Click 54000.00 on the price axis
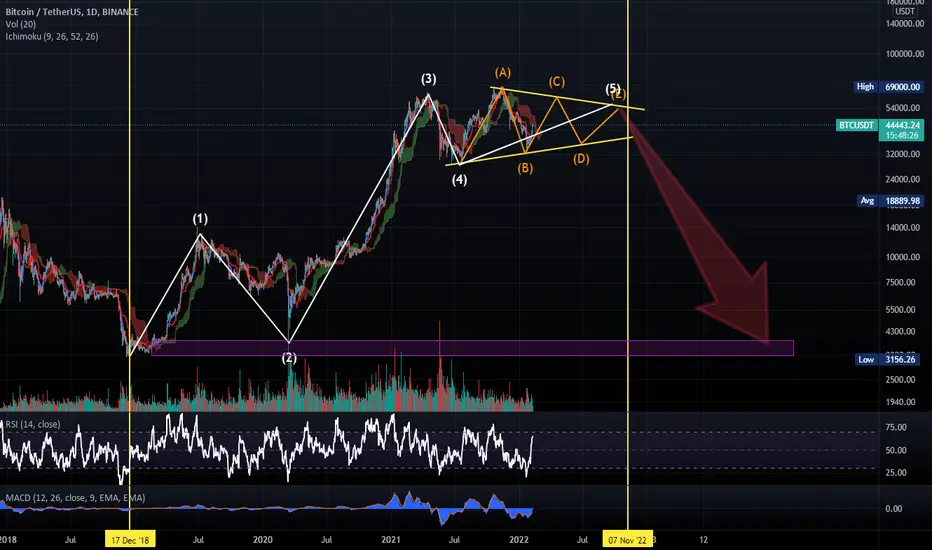Screen dimensions: 932x550 tap(902, 108)
